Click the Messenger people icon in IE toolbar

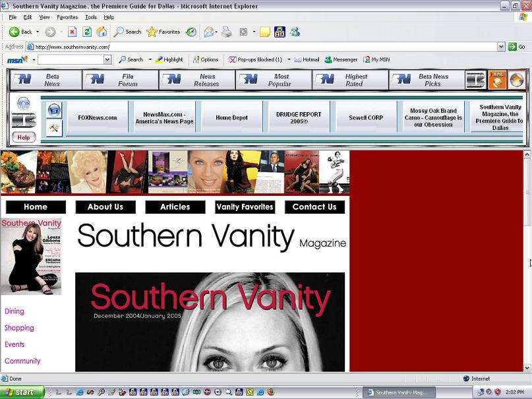(x=295, y=32)
